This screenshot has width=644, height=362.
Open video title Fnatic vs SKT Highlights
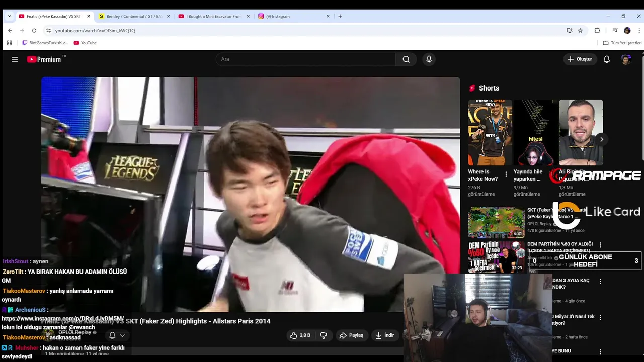click(x=156, y=321)
